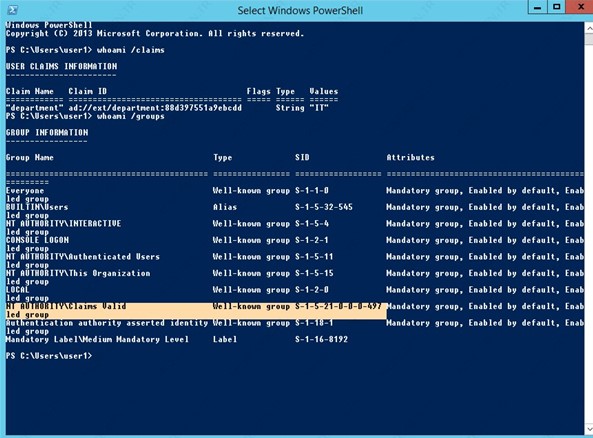This screenshot has height=438, width=593.
Task: Click the scrollbar down arrow
Action: click(x=589, y=429)
